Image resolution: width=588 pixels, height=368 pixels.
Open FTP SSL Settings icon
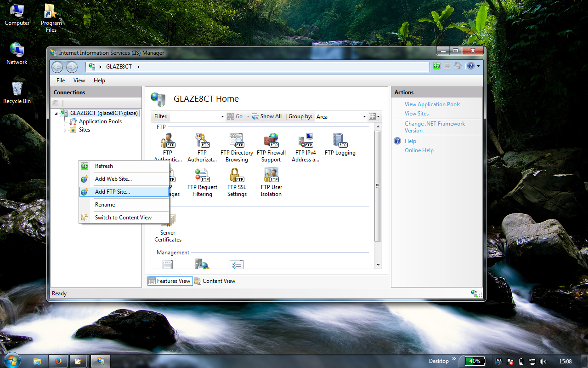237,182
